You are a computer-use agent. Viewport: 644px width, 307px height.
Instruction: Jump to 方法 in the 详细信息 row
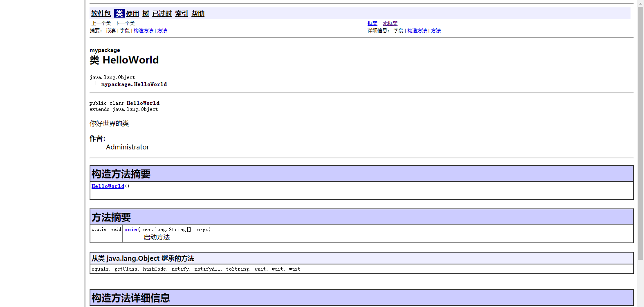436,31
